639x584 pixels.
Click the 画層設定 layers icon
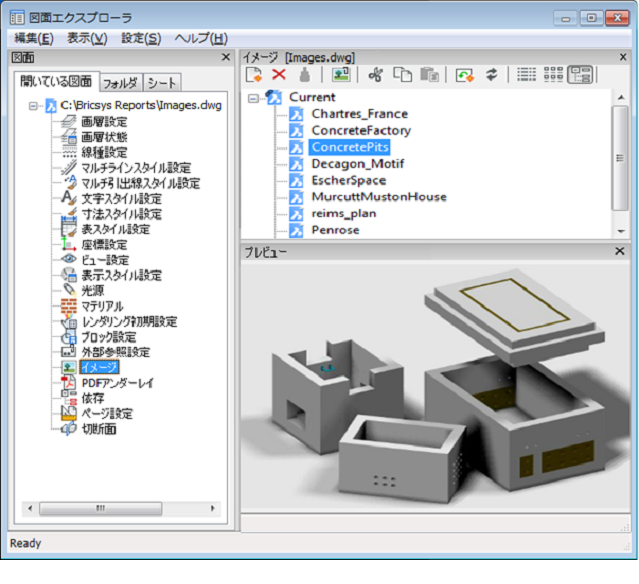tap(69, 121)
